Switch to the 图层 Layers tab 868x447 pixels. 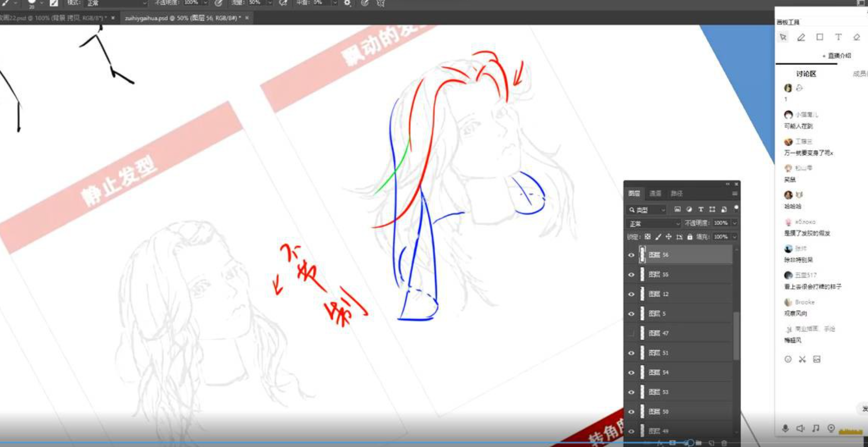(x=634, y=193)
